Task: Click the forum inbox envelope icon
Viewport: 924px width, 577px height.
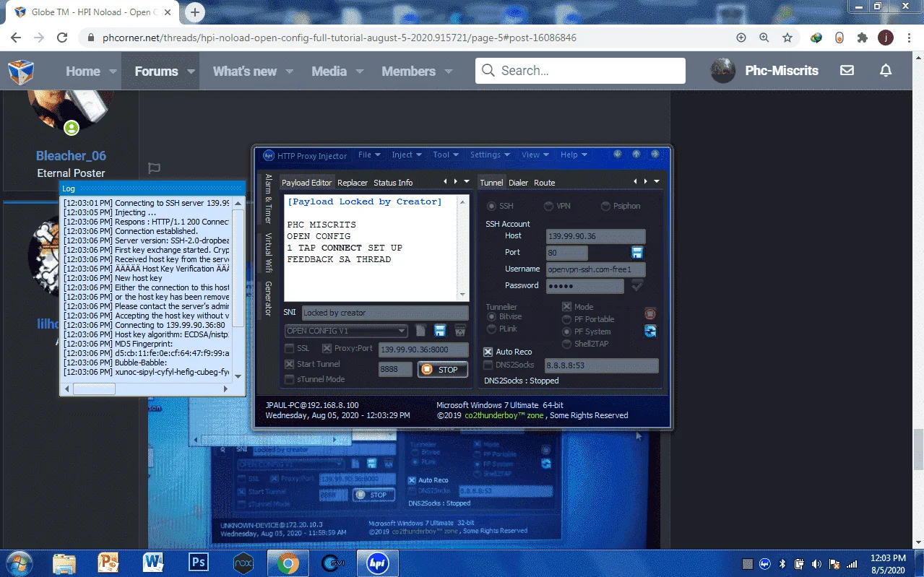Action: coord(847,71)
